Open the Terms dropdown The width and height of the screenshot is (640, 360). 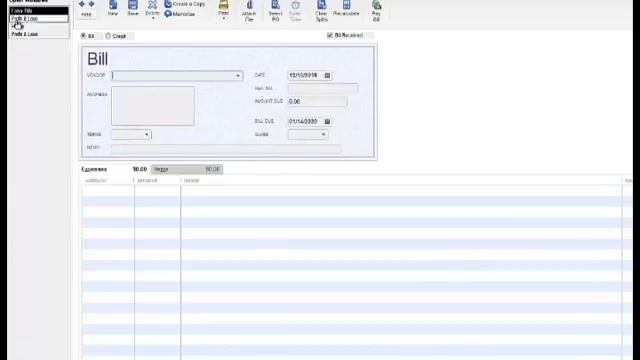[x=147, y=135]
